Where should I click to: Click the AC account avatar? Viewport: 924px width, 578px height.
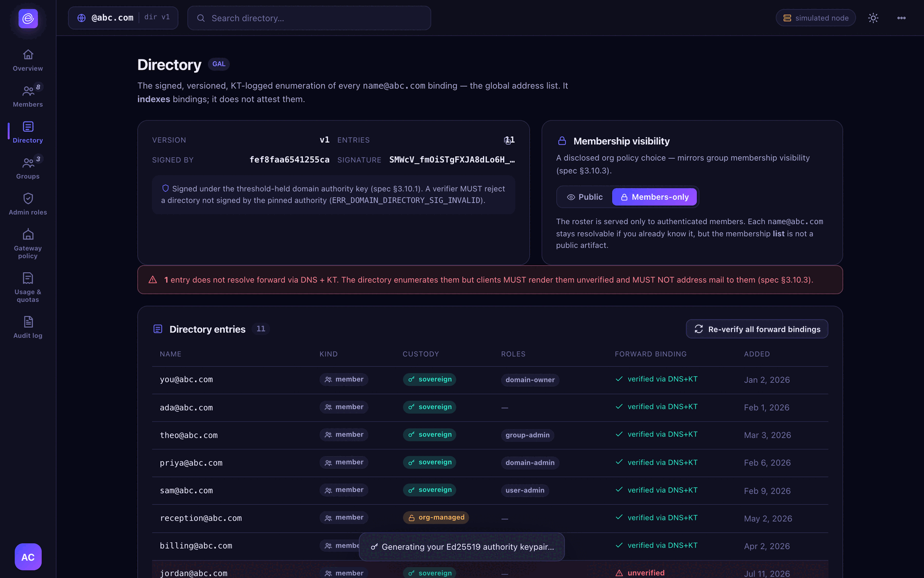point(28,557)
